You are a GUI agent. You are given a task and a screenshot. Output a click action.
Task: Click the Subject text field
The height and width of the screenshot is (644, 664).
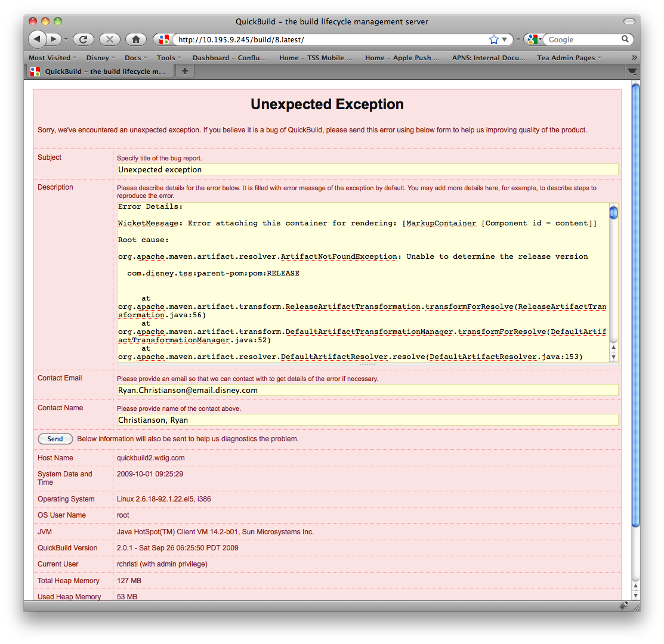(x=367, y=169)
